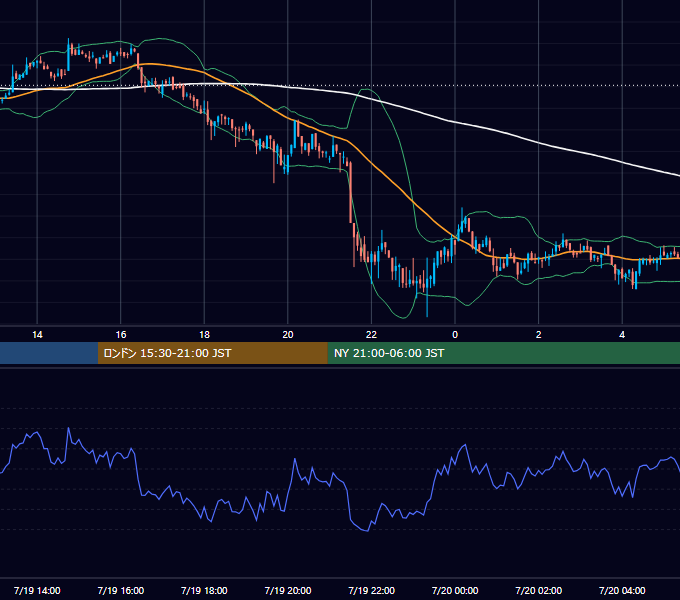Click the 7/20 02:00 time label

pos(539,590)
